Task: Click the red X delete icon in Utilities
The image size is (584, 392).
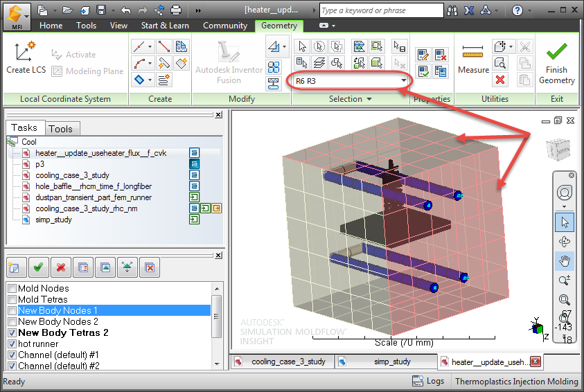Action: tap(499, 79)
